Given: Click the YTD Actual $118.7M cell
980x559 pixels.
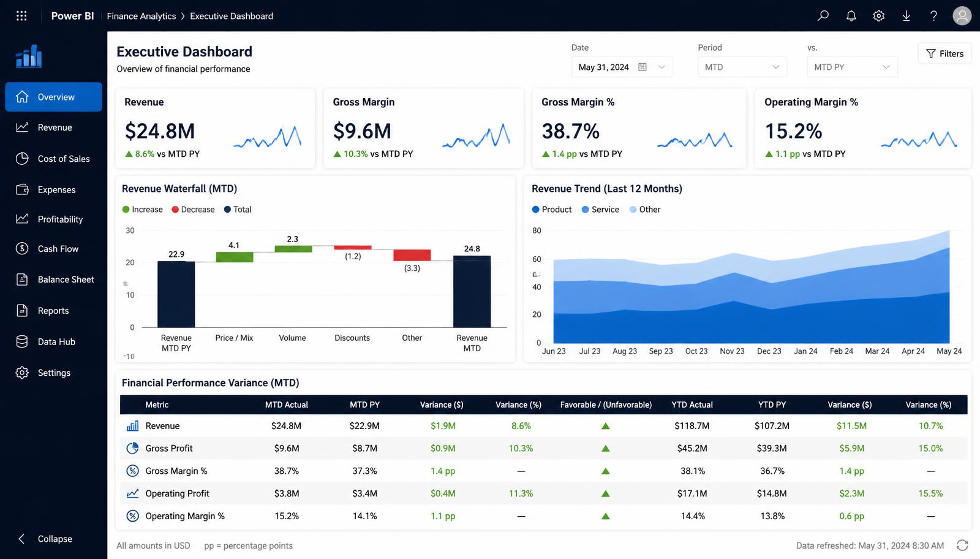Looking at the screenshot, I should pyautogui.click(x=692, y=426).
